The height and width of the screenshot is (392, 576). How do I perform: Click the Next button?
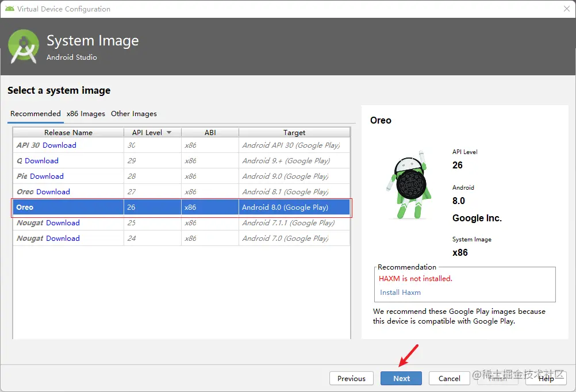click(401, 378)
